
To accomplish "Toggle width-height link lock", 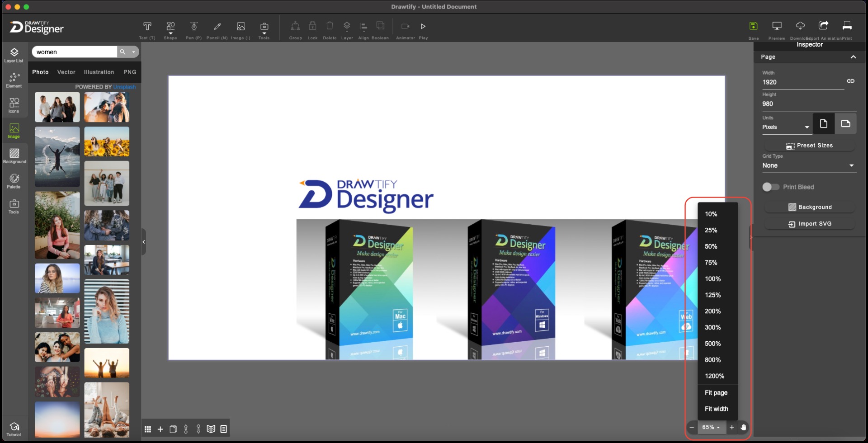I will click(x=850, y=81).
